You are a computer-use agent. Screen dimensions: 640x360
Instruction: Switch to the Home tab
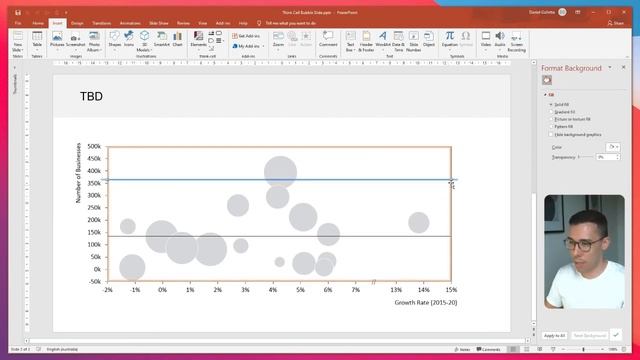(38, 23)
